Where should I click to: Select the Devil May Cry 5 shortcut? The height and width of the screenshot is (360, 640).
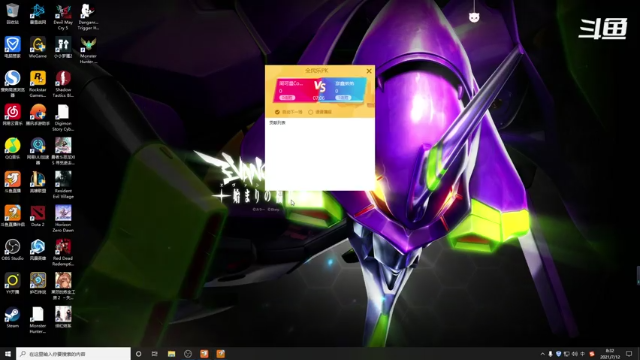[x=63, y=17]
